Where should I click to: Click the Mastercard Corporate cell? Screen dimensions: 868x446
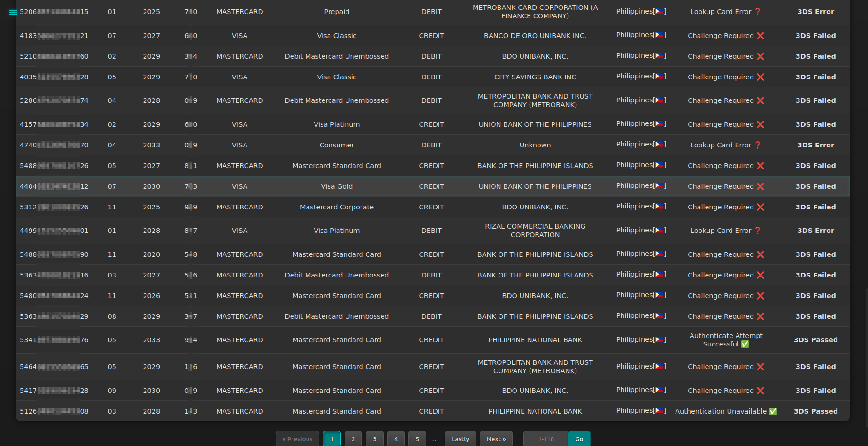pos(337,207)
